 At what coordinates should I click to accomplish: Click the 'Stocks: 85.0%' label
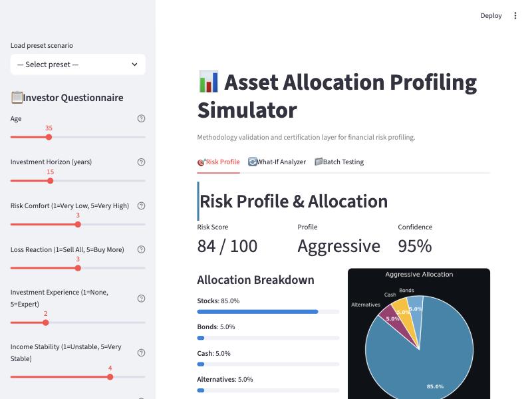218,301
